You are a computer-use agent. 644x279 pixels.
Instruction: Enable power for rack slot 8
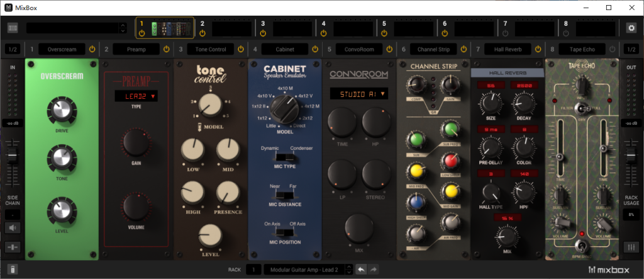pyautogui.click(x=566, y=33)
